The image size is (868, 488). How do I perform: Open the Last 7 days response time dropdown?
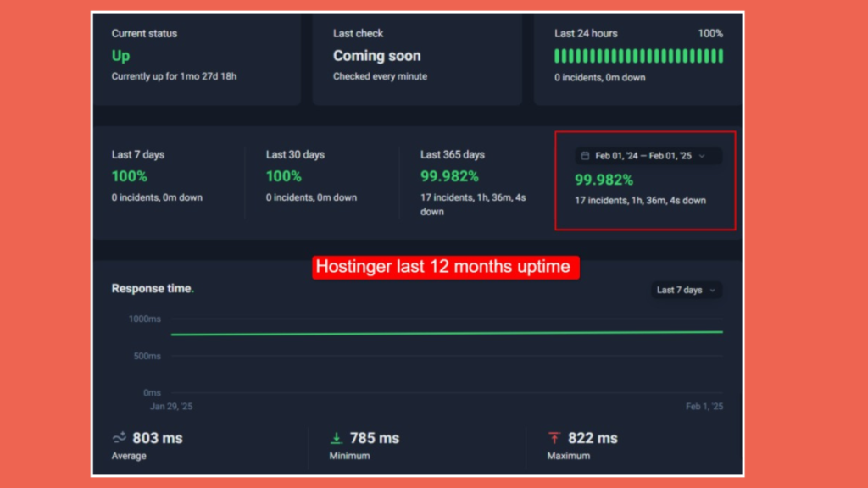(x=687, y=290)
